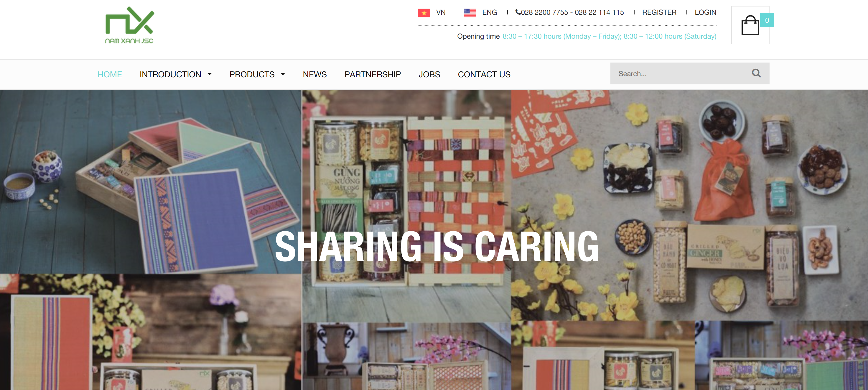Open the Partnership menu item
868x390 pixels.
372,74
